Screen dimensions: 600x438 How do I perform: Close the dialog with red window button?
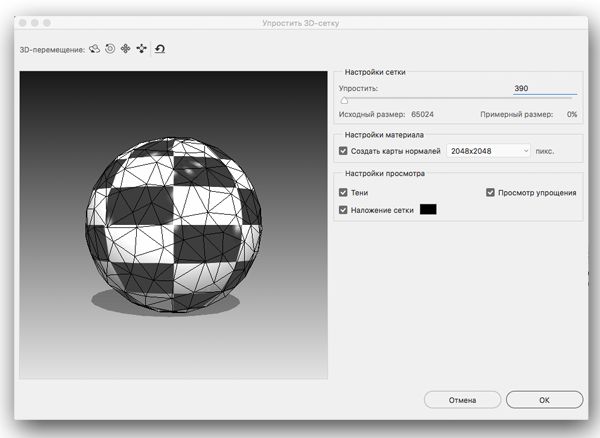[x=23, y=23]
